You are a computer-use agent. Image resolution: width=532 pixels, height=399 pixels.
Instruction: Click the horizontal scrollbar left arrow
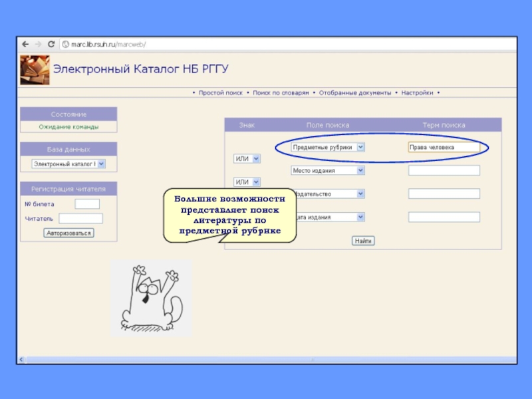tap(21, 359)
